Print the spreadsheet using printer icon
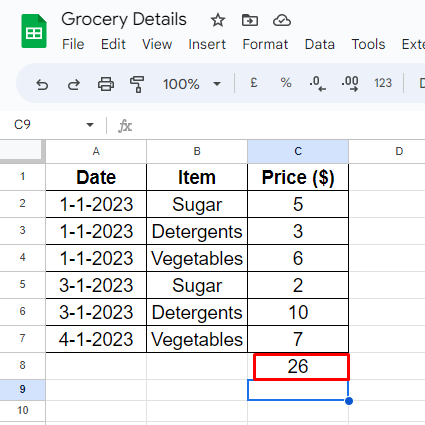Viewport: 425px width, 425px height. click(x=106, y=84)
